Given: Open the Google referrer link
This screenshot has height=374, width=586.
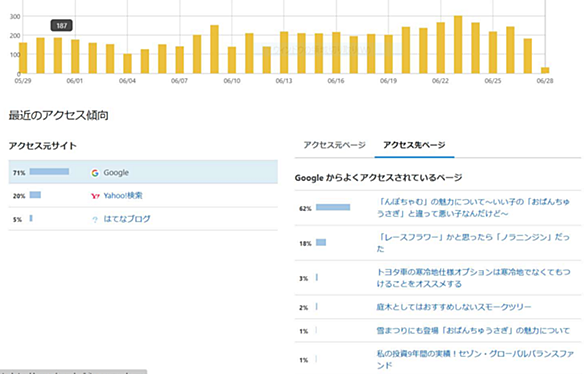Looking at the screenshot, I should pos(116,173).
